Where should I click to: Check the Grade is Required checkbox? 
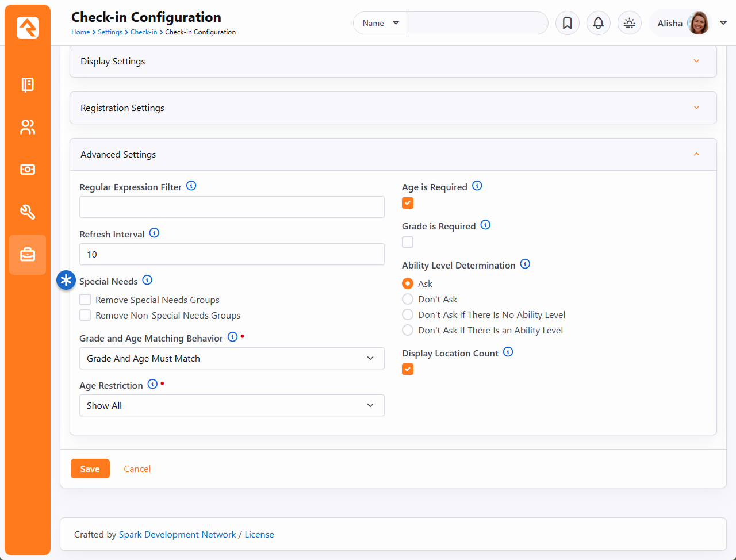(408, 242)
